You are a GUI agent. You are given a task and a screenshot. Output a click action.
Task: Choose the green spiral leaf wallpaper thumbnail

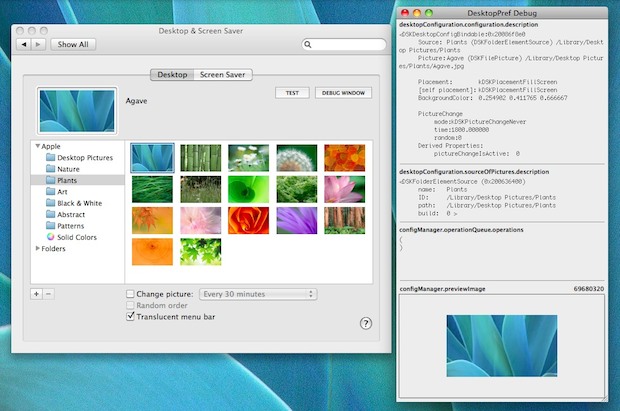pyautogui.click(x=249, y=189)
